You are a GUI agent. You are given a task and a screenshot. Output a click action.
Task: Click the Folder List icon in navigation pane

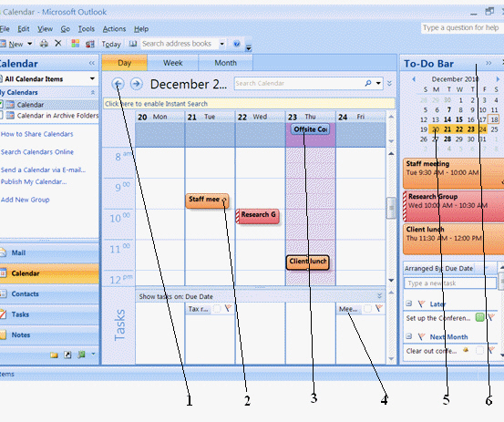54,355
